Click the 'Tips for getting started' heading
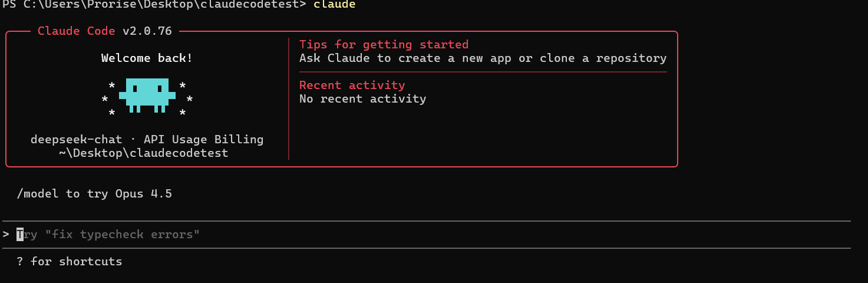Viewport: 868px width, 283px height. [384, 44]
